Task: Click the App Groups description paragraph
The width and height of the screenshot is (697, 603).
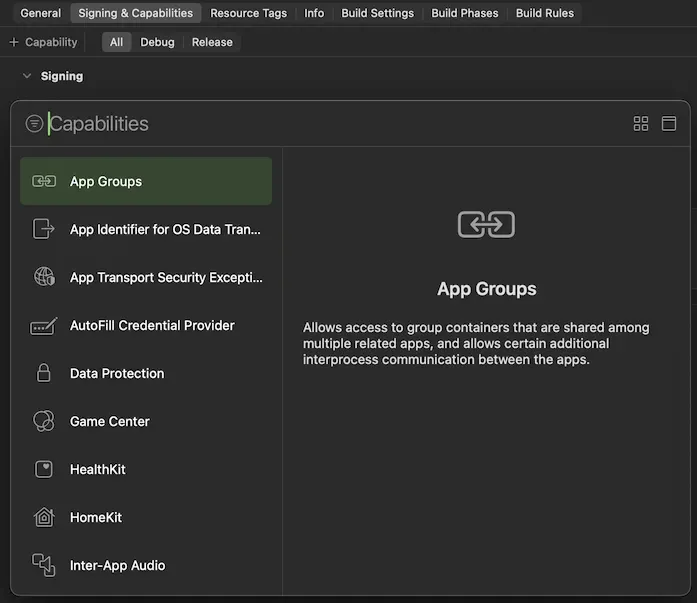Action: coord(476,343)
